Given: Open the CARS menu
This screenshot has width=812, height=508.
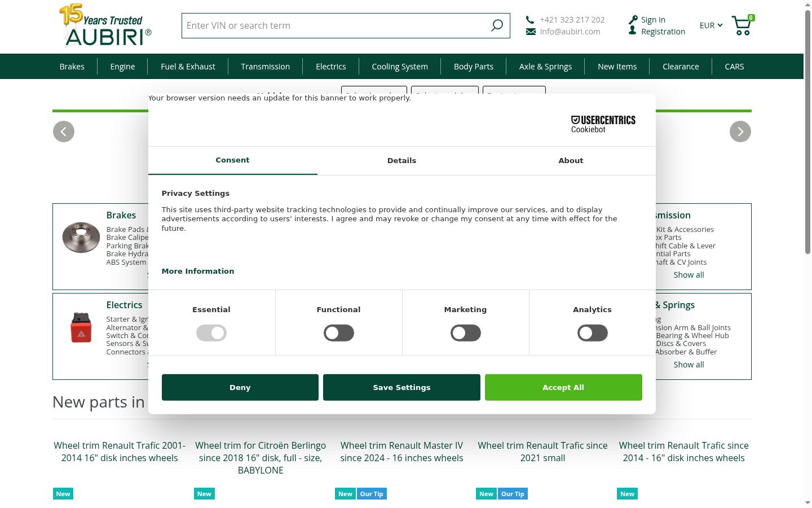Looking at the screenshot, I should click(734, 67).
